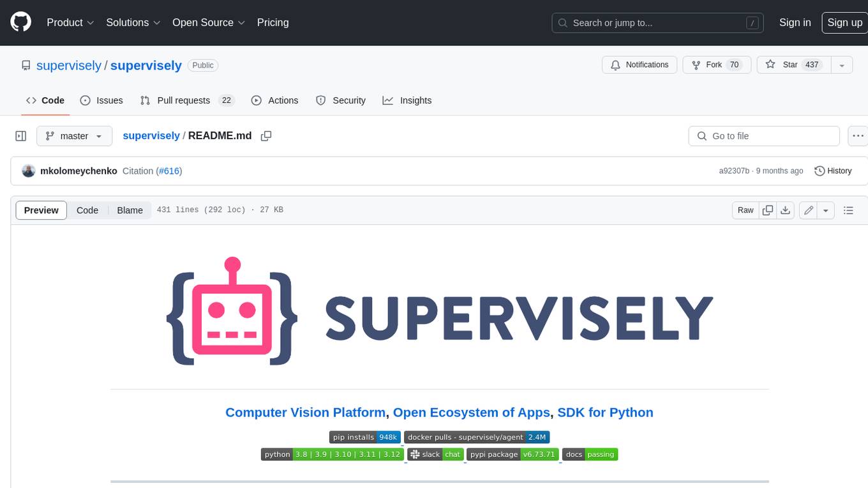This screenshot has height=488, width=868.
Task: Click the pypi package v6.73.71 badge
Action: click(513, 454)
